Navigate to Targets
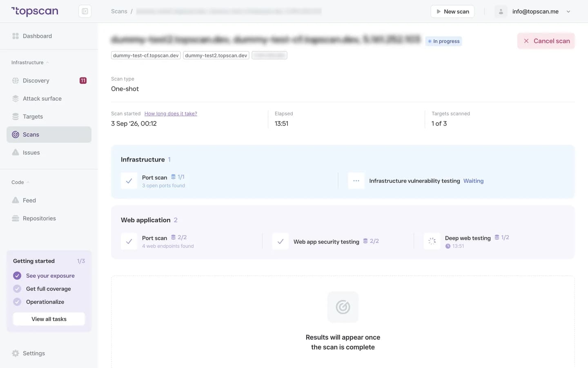Viewport: 588px width, 368px height. 49,117
